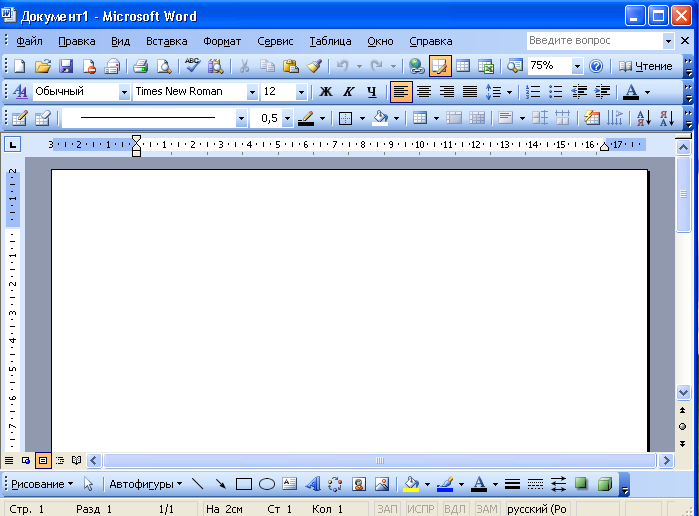Select the Arrow drawing tool
This screenshot has width=699, height=516.
point(220,484)
